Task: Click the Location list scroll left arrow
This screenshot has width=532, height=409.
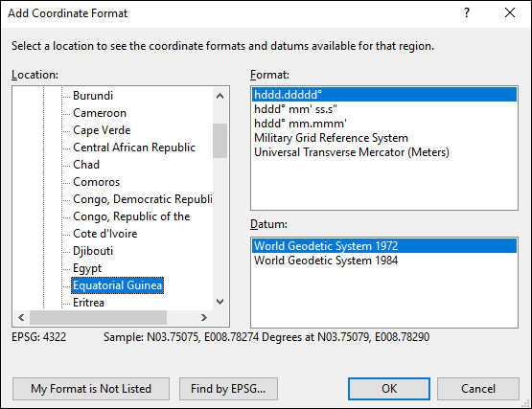Action: [x=21, y=317]
